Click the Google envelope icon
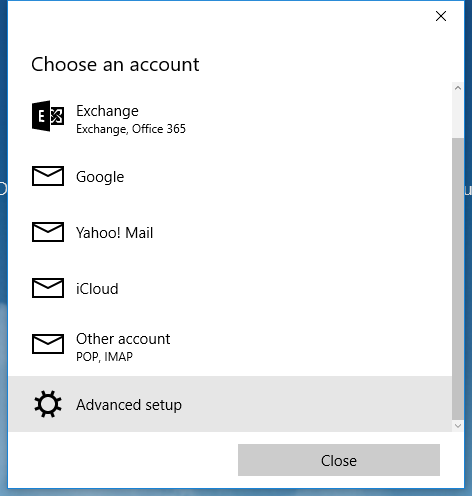Image resolution: width=472 pixels, height=496 pixels. coord(48,176)
